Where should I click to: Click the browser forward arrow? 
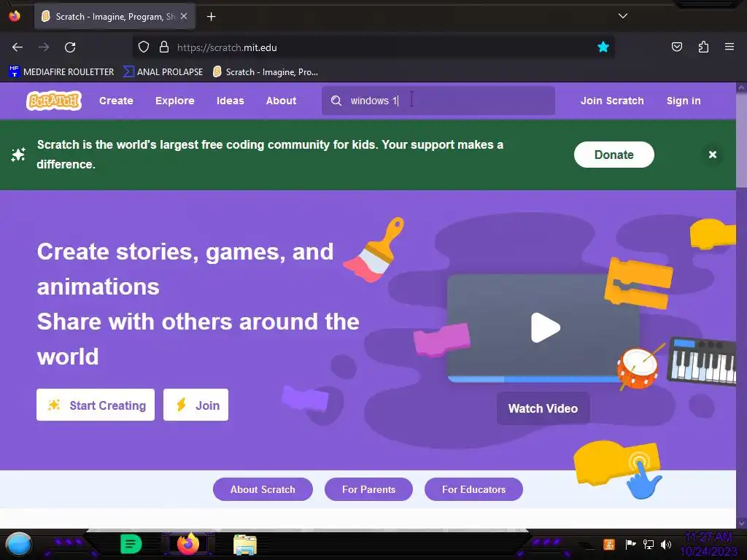[x=44, y=47]
